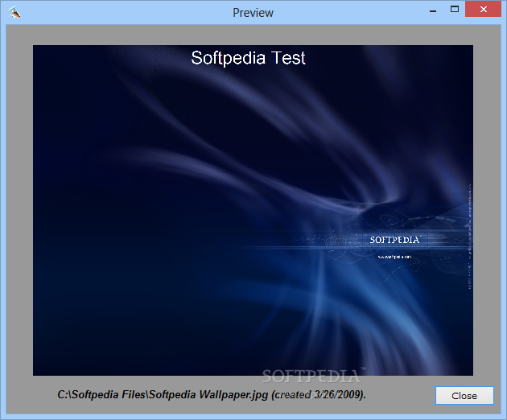Click the "Softpedia Test" caption text

(x=248, y=58)
